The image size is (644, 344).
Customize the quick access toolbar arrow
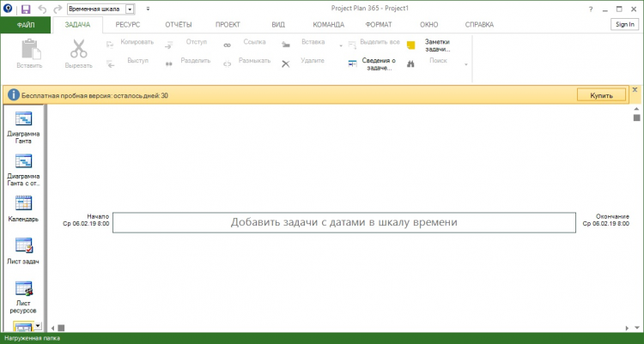tap(148, 9)
